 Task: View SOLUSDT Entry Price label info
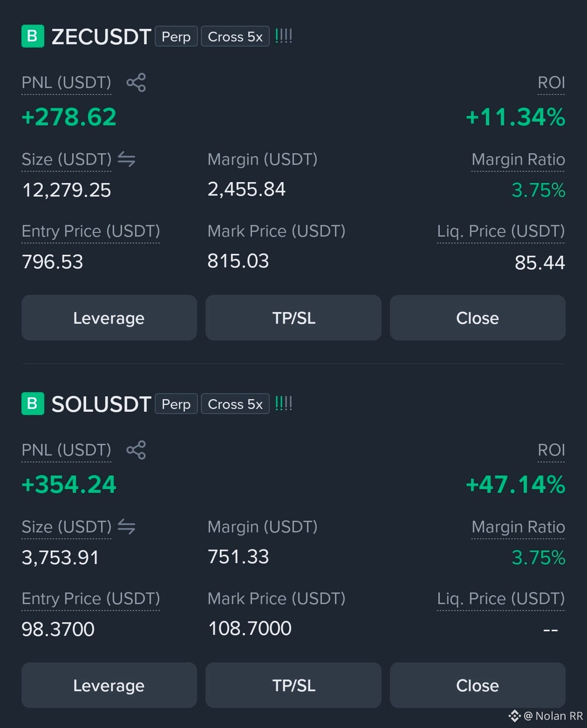click(91, 599)
